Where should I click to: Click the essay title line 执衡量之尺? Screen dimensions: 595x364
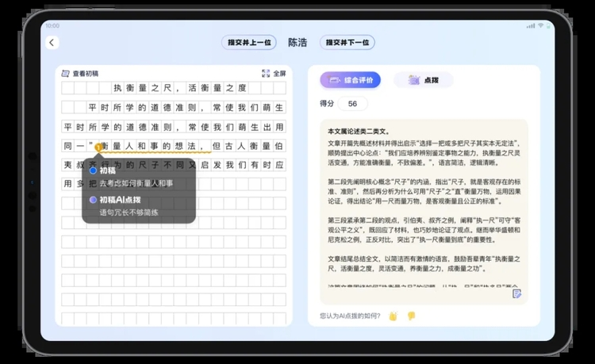click(181, 88)
